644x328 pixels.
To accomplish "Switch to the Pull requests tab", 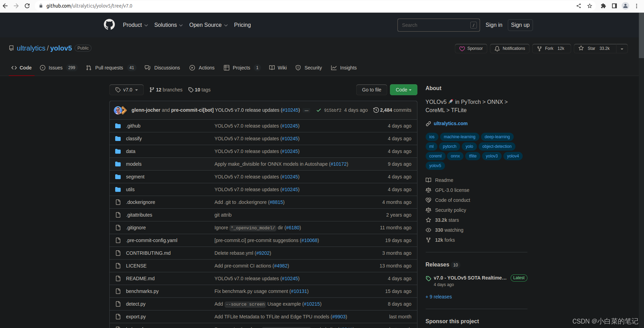I will (x=110, y=68).
